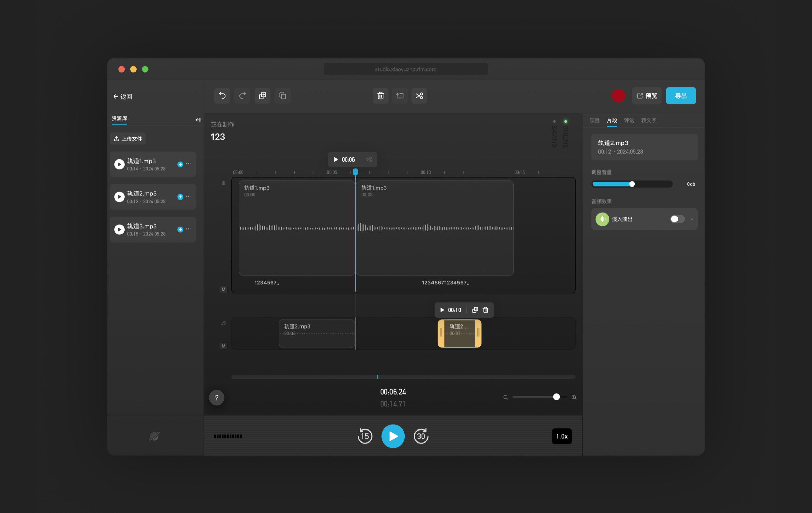Image resolution: width=812 pixels, height=513 pixels.
Task: Click the 导出 export button
Action: tap(680, 95)
